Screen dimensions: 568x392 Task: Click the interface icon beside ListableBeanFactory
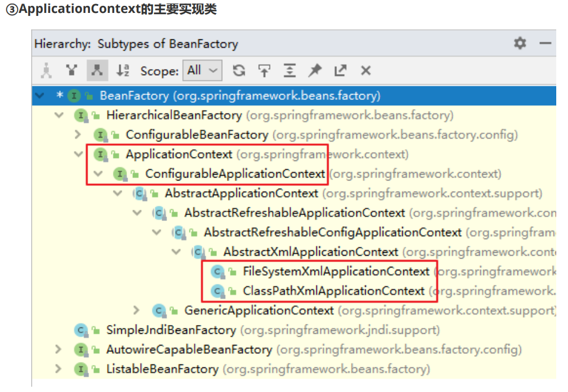pyautogui.click(x=81, y=370)
